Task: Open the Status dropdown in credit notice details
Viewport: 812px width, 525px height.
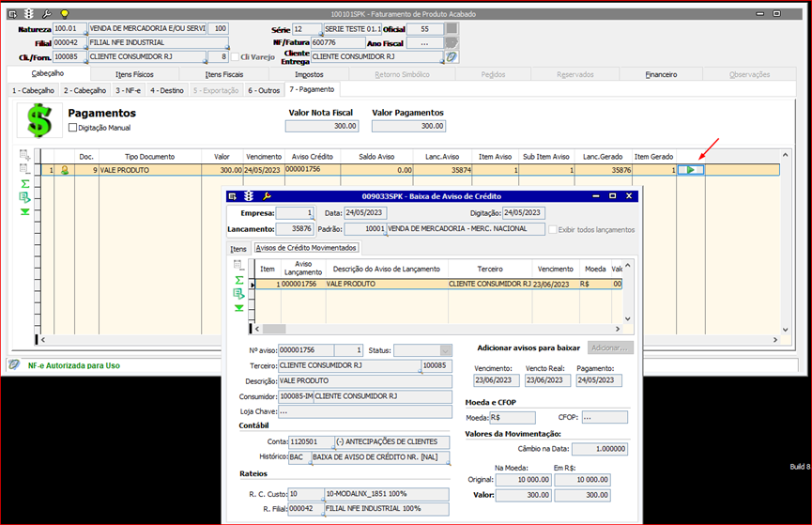Action: coord(421,350)
